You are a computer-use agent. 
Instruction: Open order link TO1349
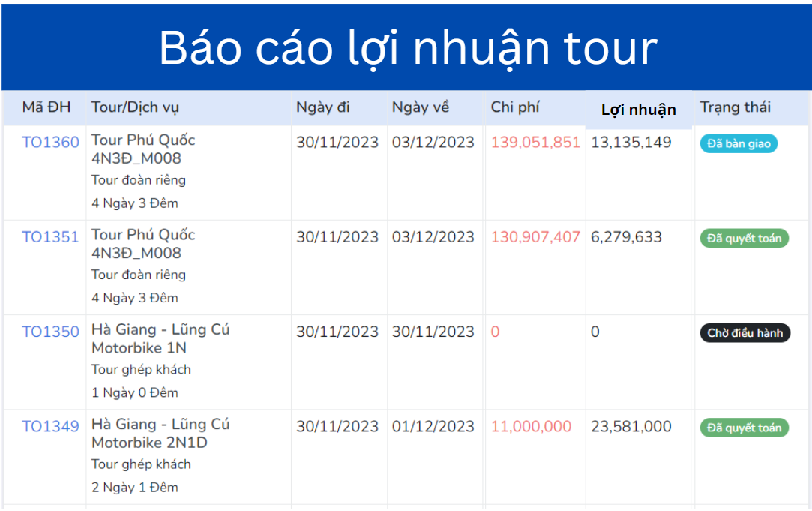pos(50,426)
